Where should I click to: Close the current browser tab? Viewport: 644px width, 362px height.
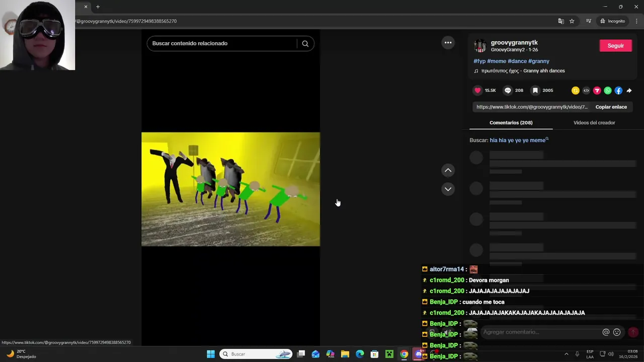tap(86, 7)
